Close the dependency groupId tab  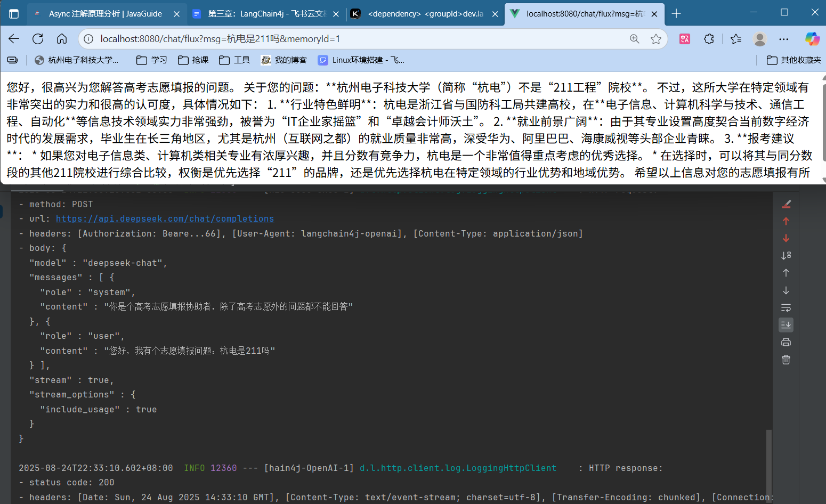(x=495, y=14)
